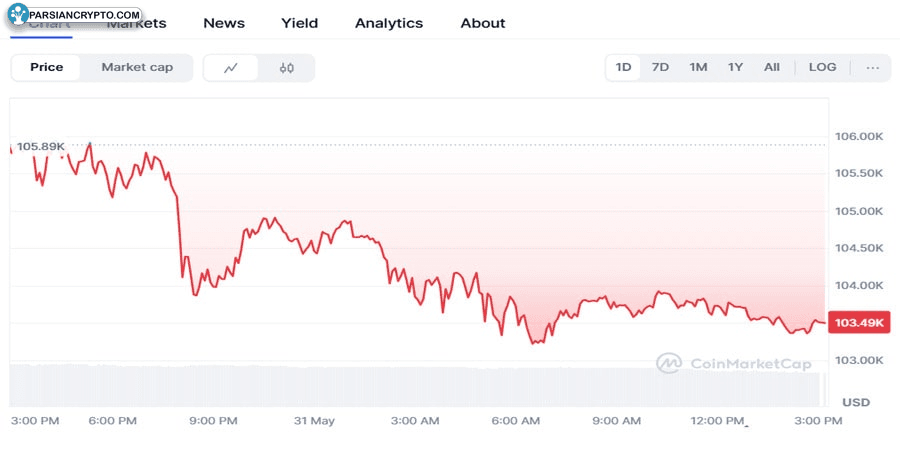Go to the Yield tab

tap(300, 23)
